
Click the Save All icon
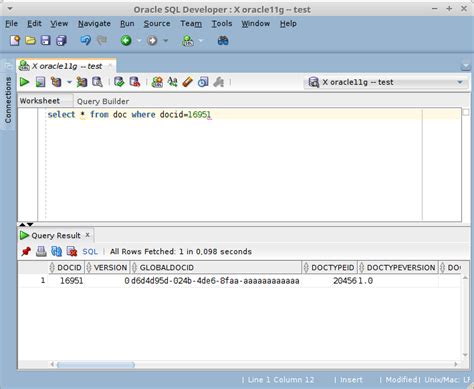pyautogui.click(x=61, y=41)
